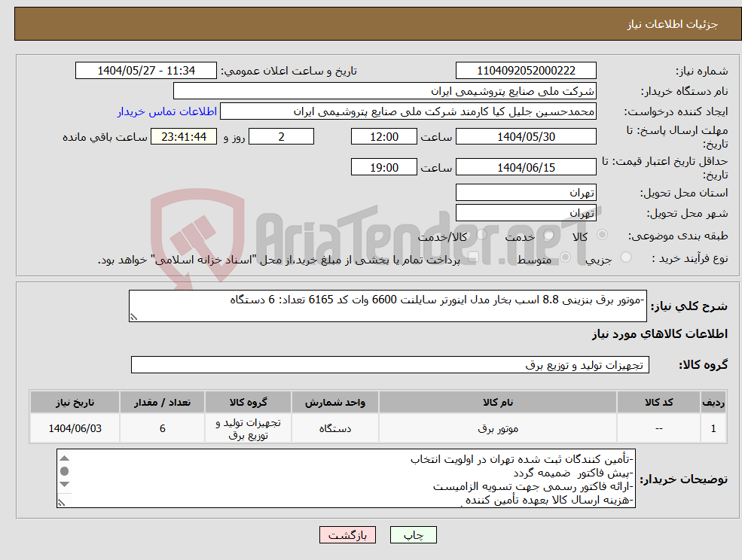Select the کالا/خدمت radio button

[481, 234]
